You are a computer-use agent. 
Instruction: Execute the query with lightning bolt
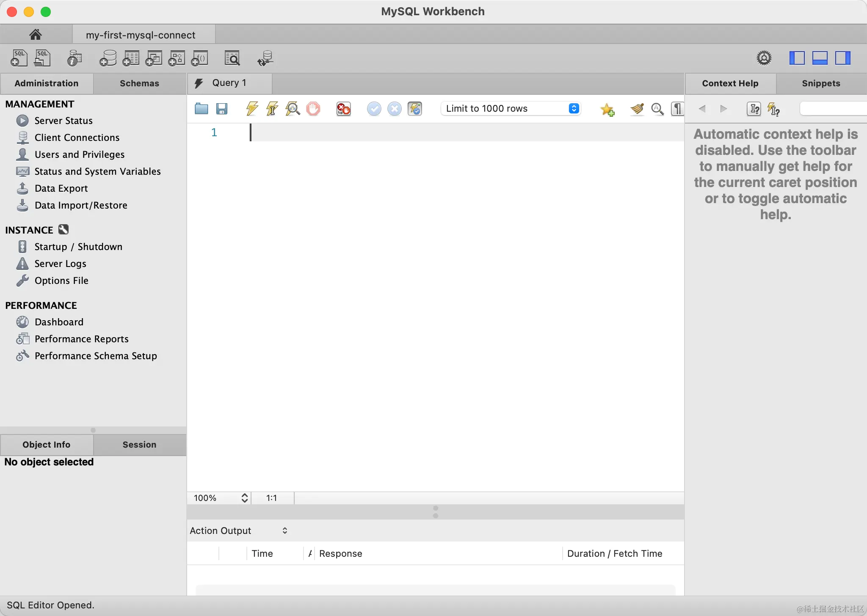coord(252,109)
